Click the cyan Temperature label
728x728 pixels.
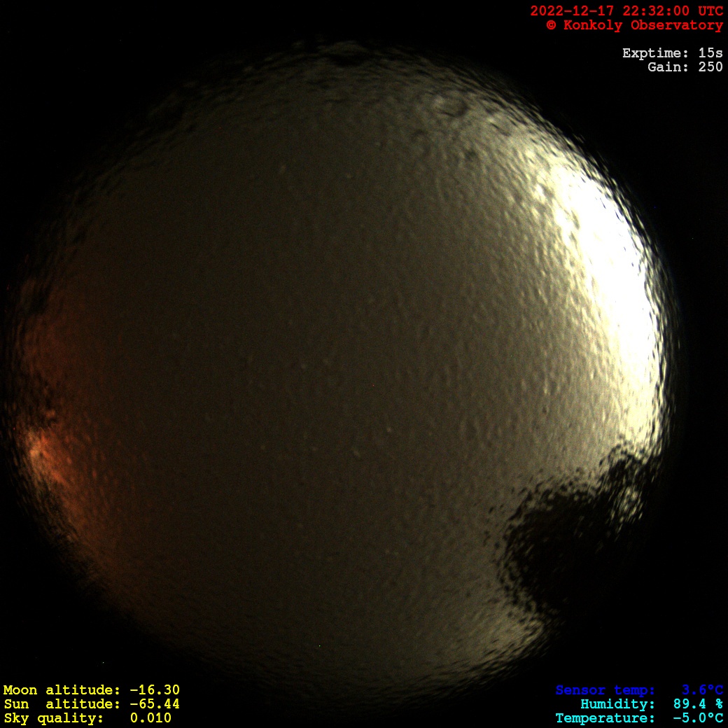(605, 718)
